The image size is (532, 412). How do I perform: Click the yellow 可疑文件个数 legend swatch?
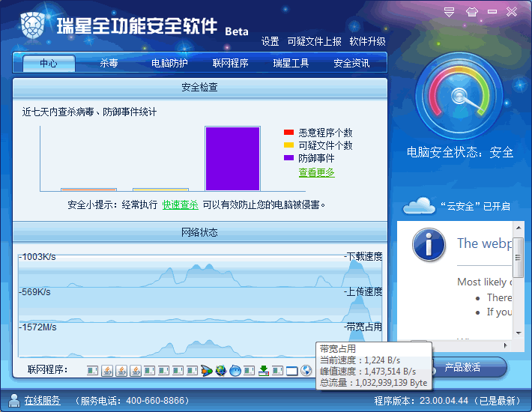[288, 145]
